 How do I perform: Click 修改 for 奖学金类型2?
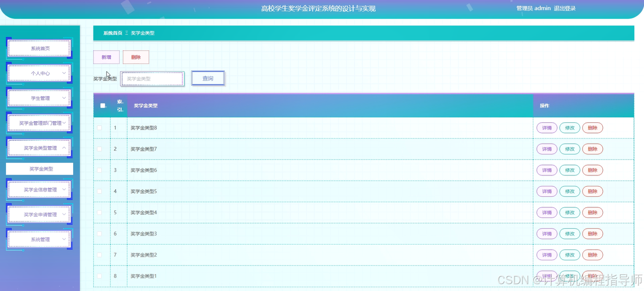pos(570,255)
